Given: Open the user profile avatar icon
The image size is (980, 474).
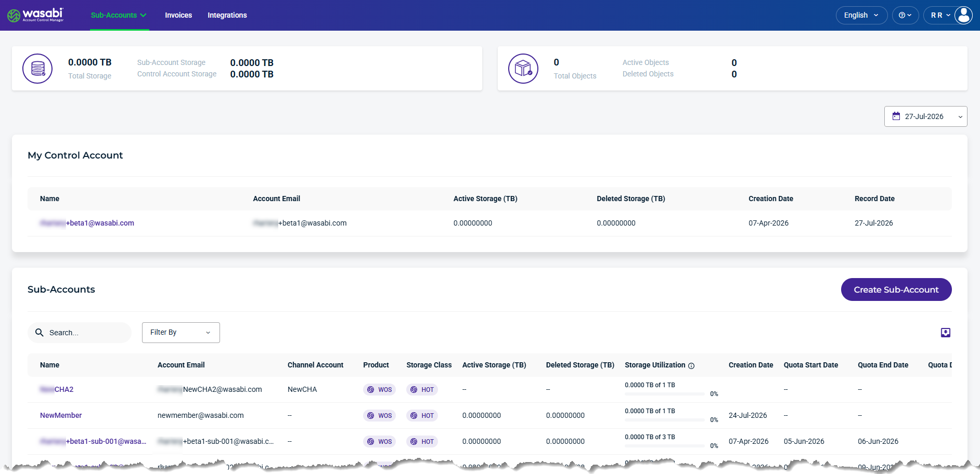Looking at the screenshot, I should tap(963, 15).
